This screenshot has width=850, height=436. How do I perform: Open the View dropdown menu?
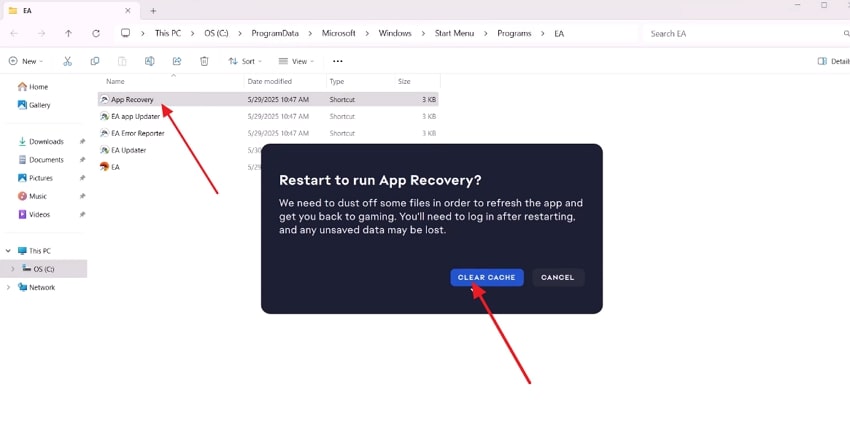296,61
